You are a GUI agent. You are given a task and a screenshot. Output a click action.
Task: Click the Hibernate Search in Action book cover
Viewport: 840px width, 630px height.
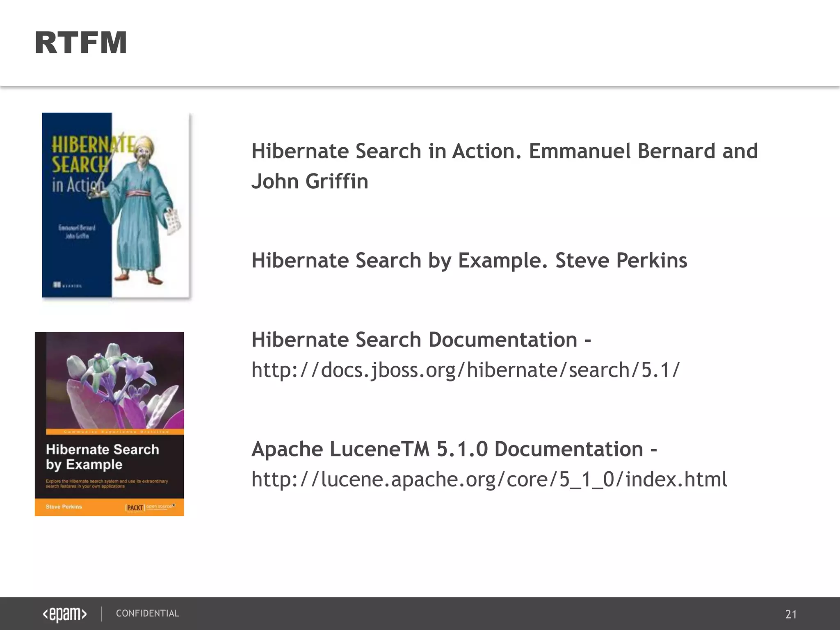pyautogui.click(x=116, y=205)
